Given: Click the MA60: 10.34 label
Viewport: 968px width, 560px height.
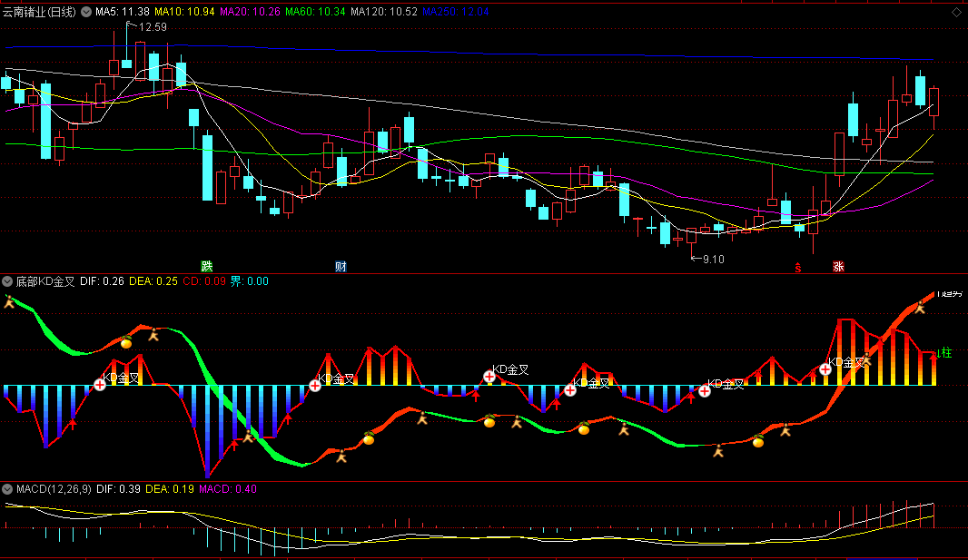Looking at the screenshot, I should (315, 12).
